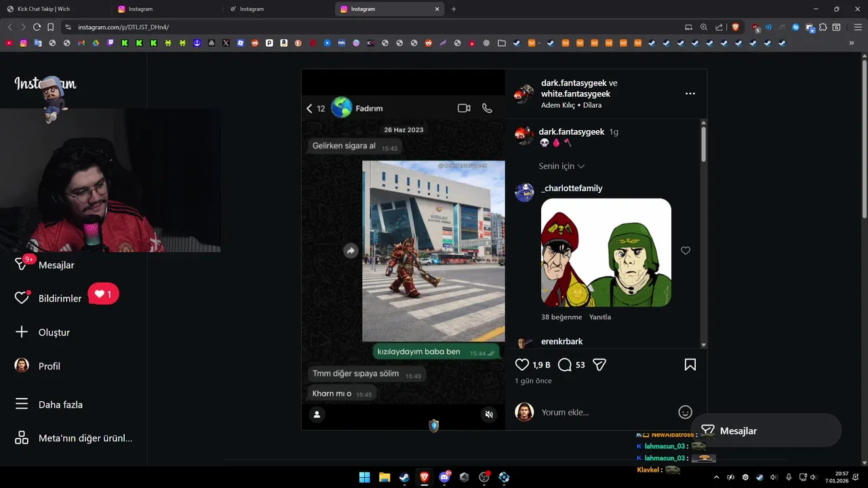Like the post with heart icon

click(x=521, y=365)
